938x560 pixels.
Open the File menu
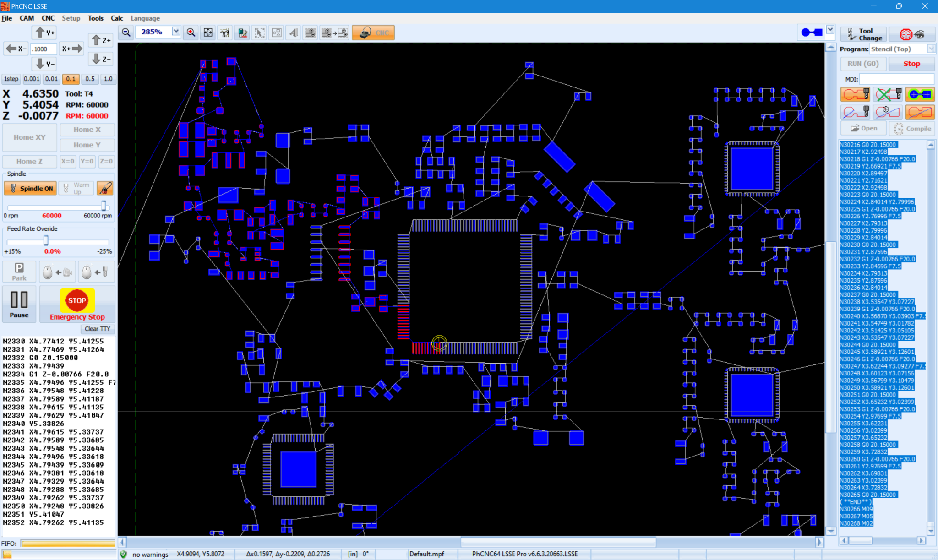coord(7,18)
